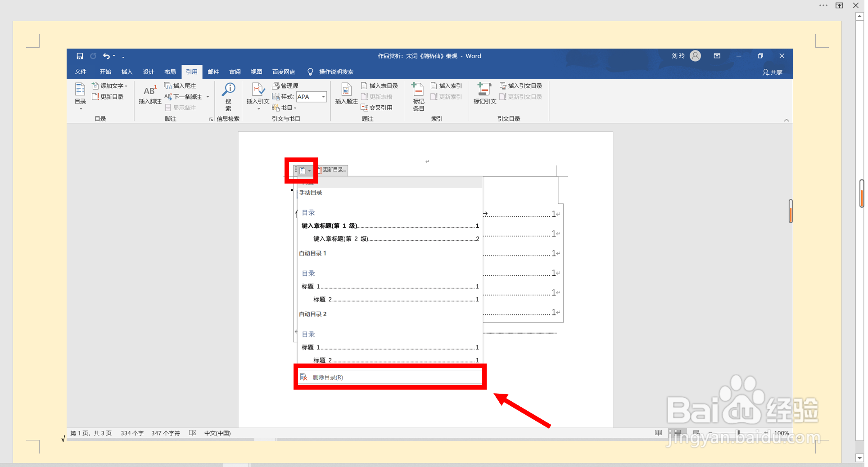Image resolution: width=868 pixels, height=467 pixels.
Task: Click 交叉引用 cross-reference
Action: [376, 108]
